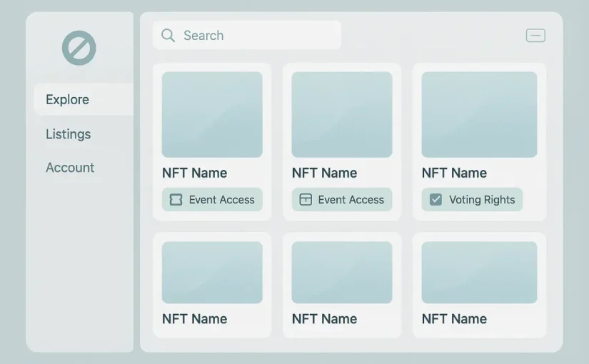
Task: Open the bottom-middle NFT thumbnail image
Action: coord(342,273)
